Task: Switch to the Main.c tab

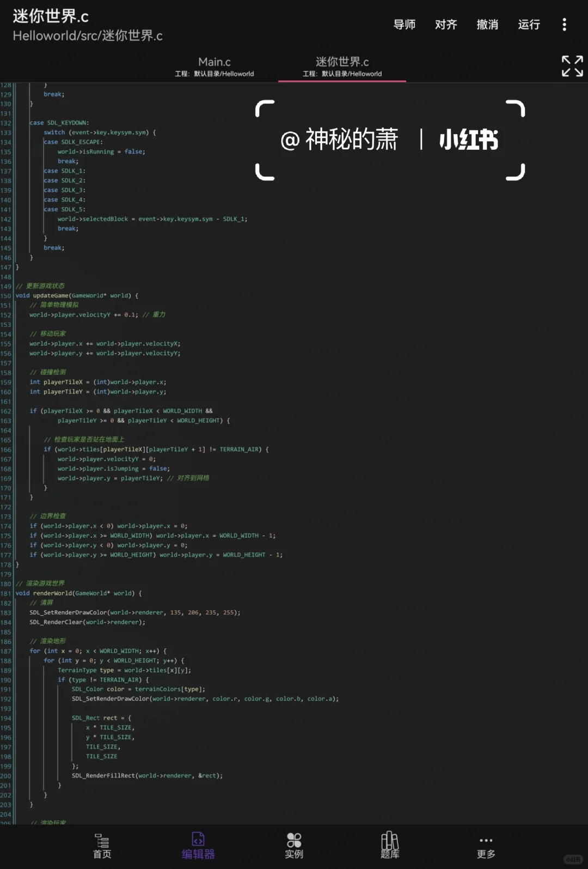Action: pyautogui.click(x=215, y=66)
